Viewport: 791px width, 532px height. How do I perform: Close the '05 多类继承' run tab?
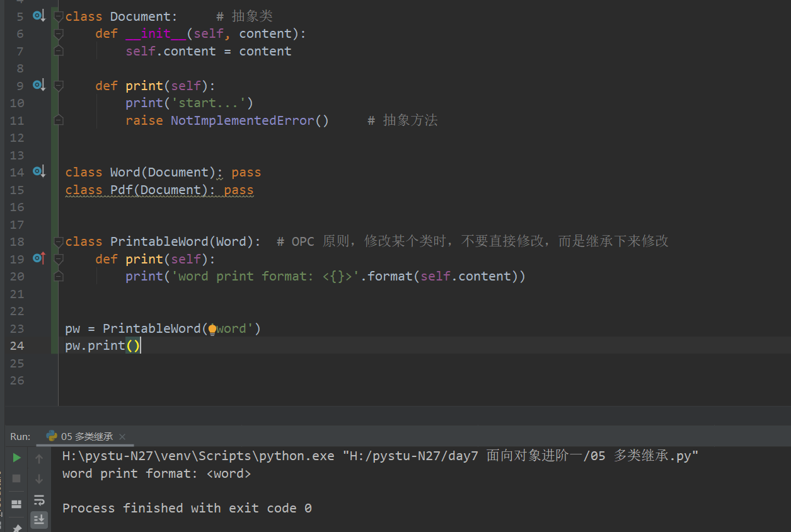coord(122,437)
